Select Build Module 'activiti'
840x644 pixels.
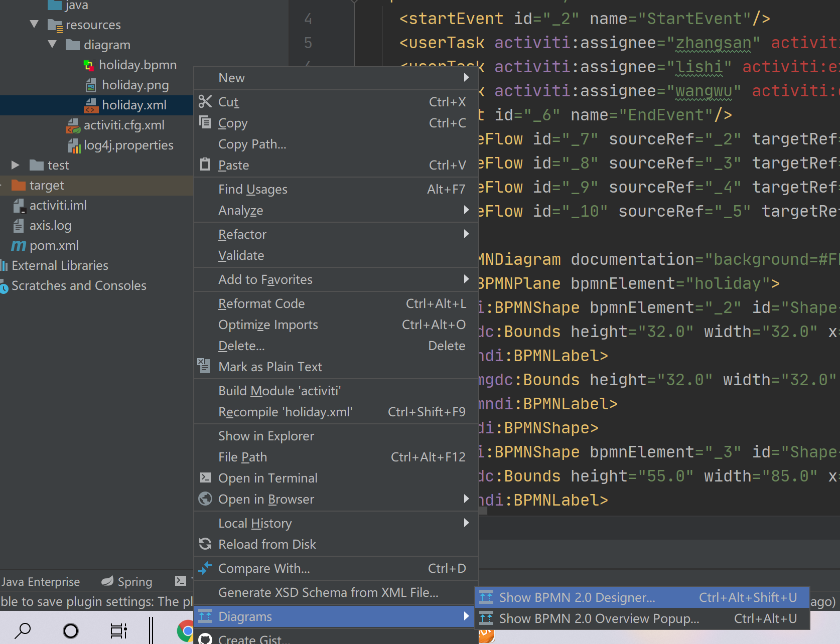tap(336, 391)
